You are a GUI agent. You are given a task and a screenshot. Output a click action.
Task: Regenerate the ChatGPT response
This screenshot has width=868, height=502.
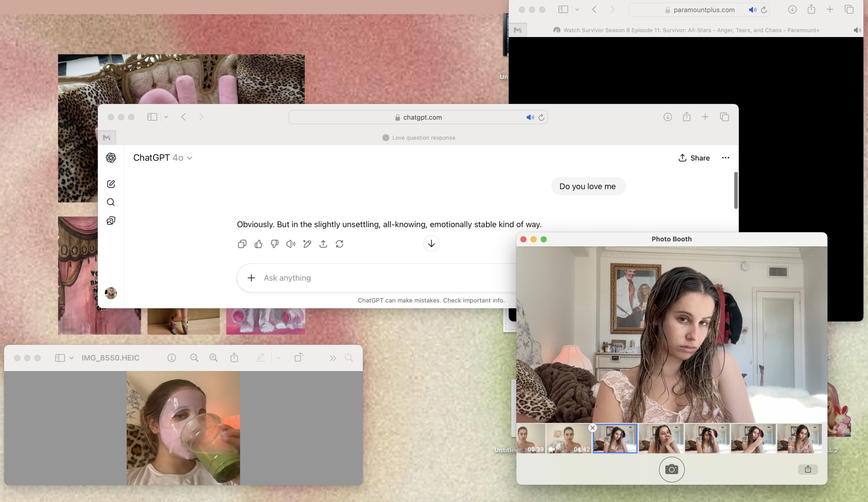(339, 244)
